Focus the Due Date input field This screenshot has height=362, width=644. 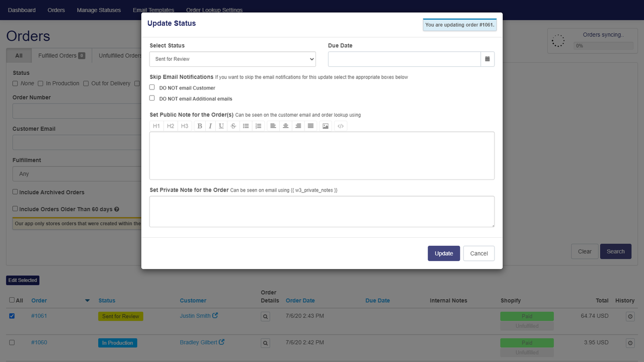pos(405,59)
